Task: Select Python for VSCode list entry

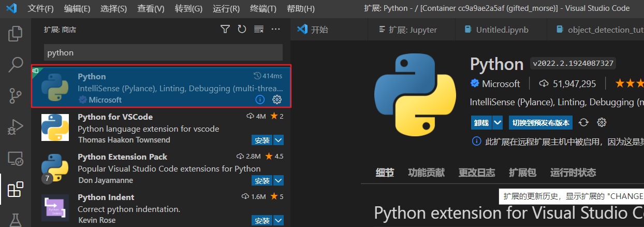Action: tap(161, 127)
